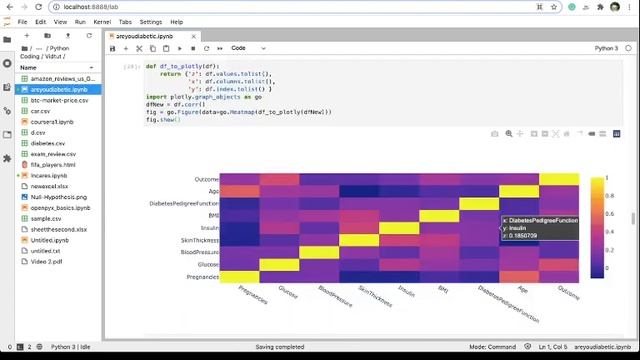Show running terminals and kernels panel

tap(7, 64)
